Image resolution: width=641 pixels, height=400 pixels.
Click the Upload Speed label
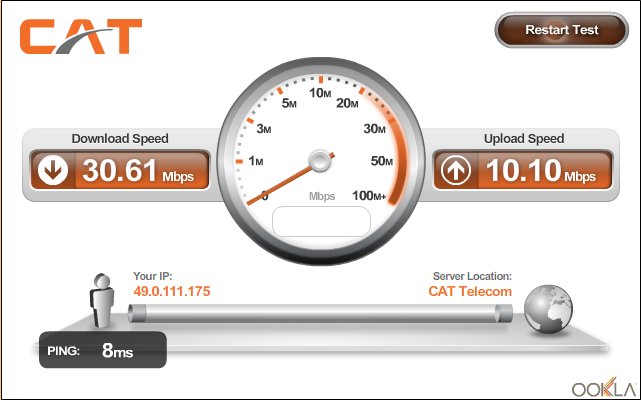pos(524,139)
